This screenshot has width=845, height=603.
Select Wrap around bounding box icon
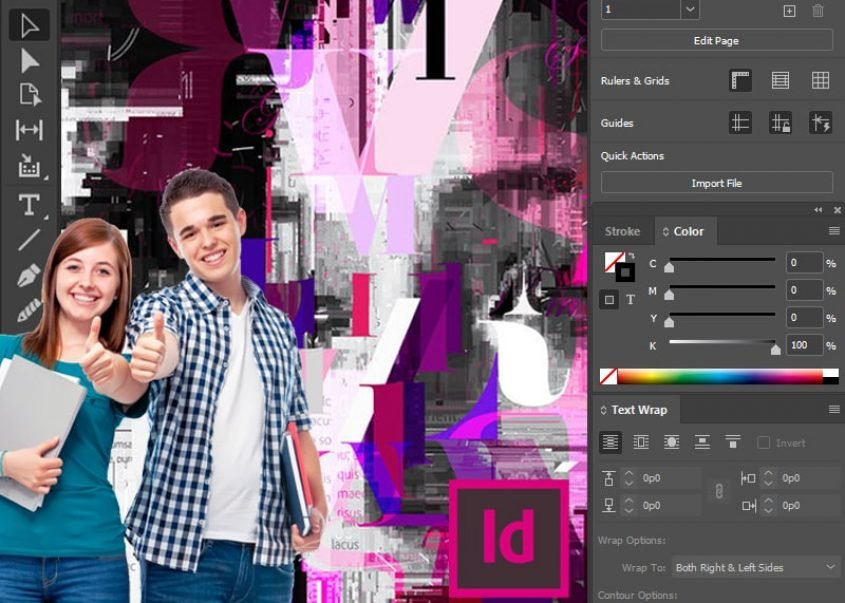pos(641,442)
